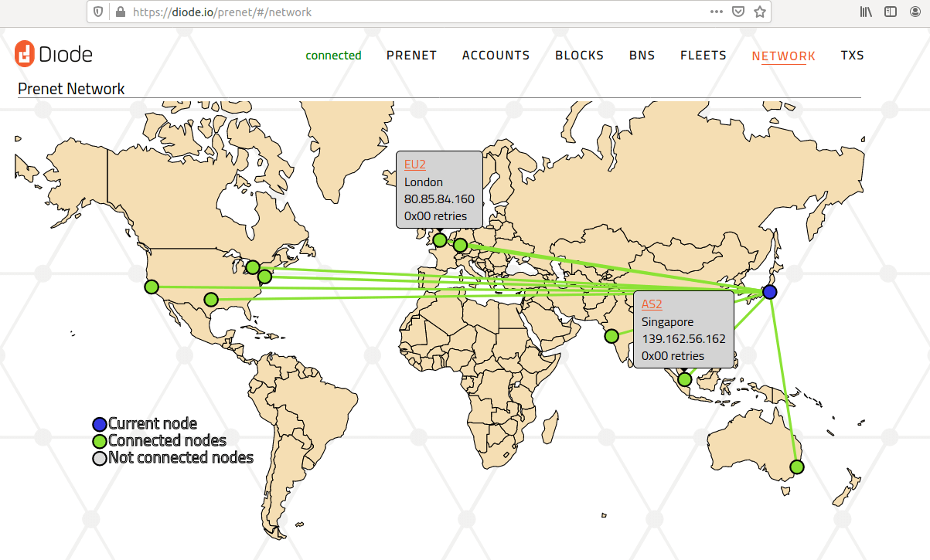Click the London IP 80.85.84.160
The height and width of the screenshot is (560, 930).
coord(439,199)
